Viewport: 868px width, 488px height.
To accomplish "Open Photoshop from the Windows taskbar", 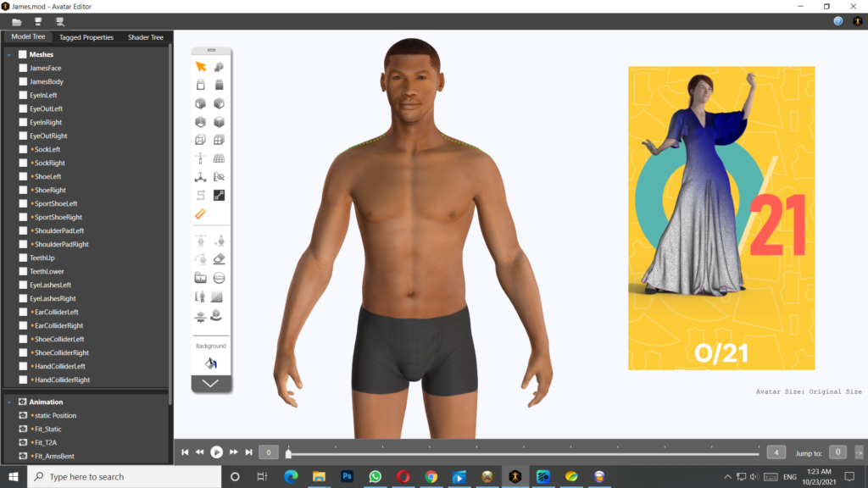I will (347, 477).
